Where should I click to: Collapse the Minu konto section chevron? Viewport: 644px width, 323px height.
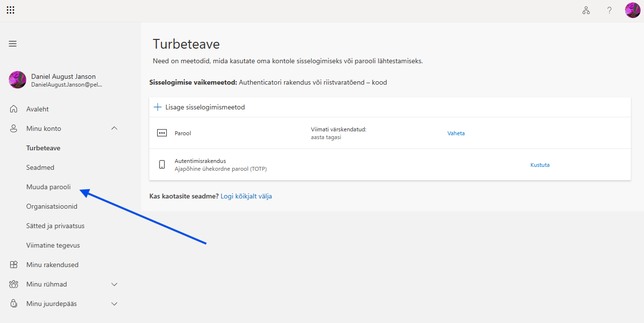114,128
